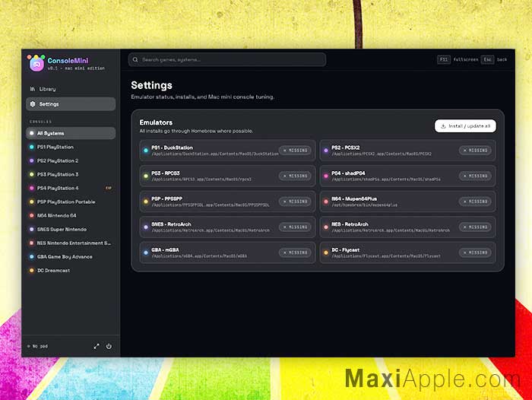Click MISSING badge on PS1 - DuckStation

click(295, 151)
